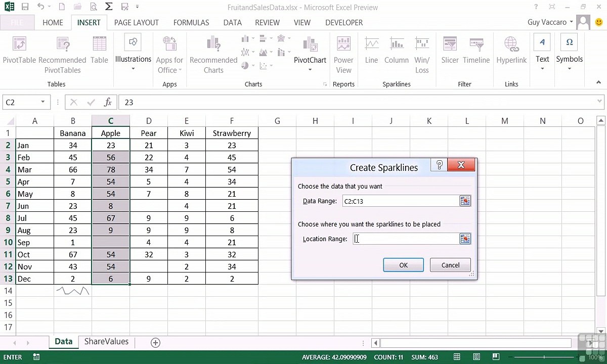Switch to the FORMULAS tab
The width and height of the screenshot is (607, 364).
(x=191, y=23)
